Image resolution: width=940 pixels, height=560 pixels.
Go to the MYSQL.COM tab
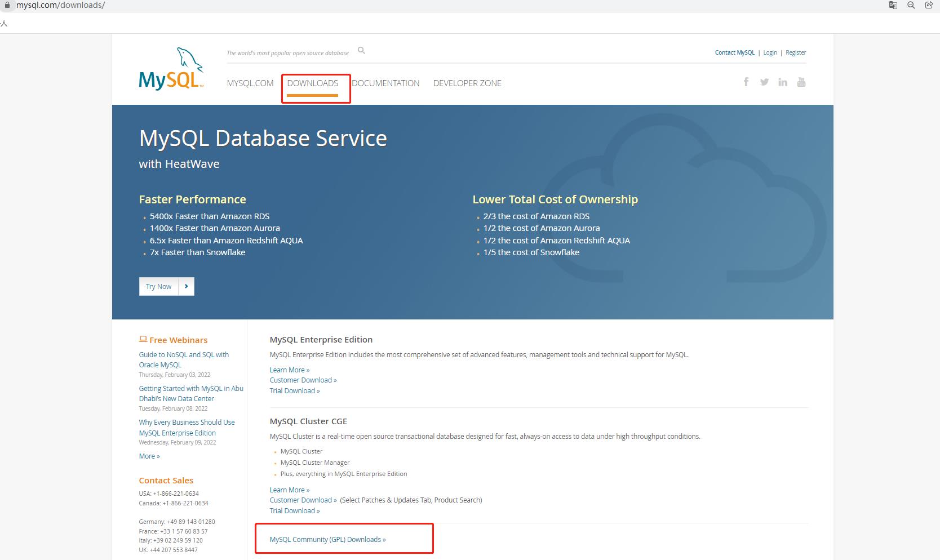click(x=250, y=83)
